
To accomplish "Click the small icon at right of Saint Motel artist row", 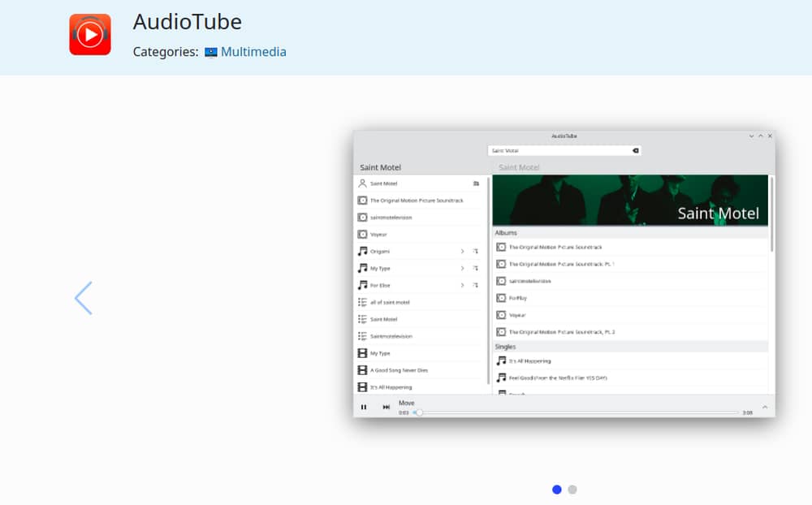I will coord(476,183).
